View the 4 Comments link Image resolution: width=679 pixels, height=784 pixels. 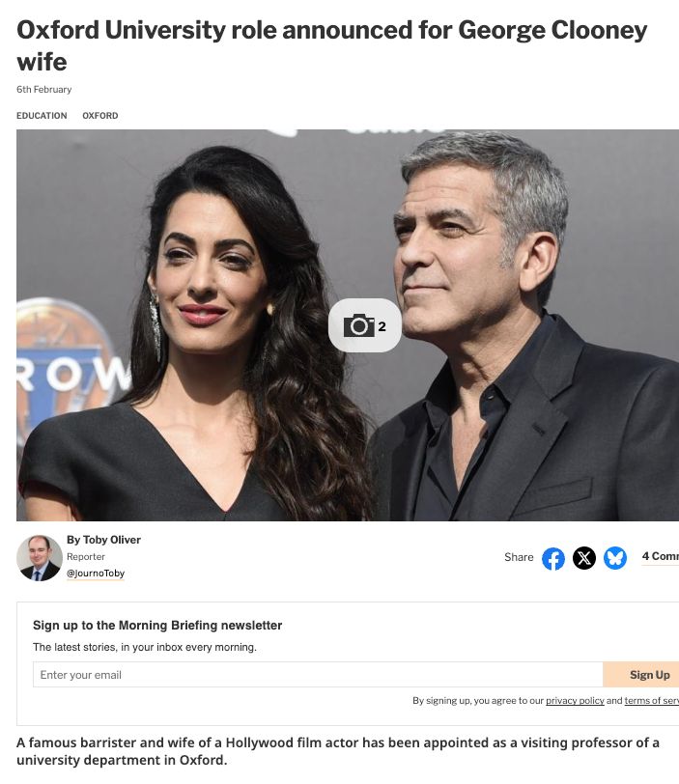point(660,556)
